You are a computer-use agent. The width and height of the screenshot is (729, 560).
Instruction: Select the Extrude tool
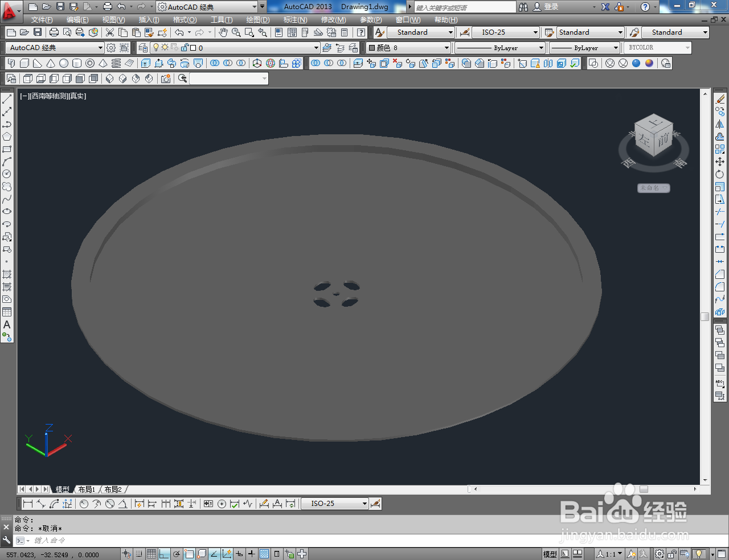(x=146, y=63)
